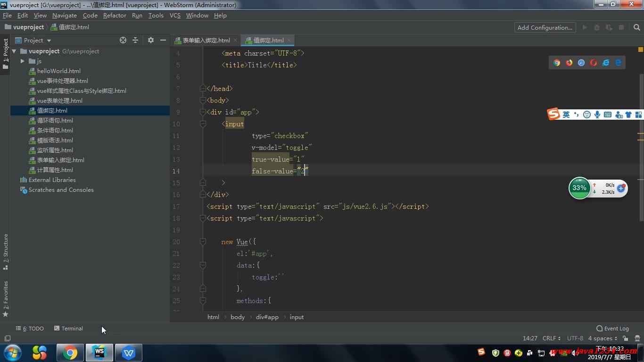Screen dimensions: 644x362
Task: Click the plus icon on network speed widget
Action: 621,189
